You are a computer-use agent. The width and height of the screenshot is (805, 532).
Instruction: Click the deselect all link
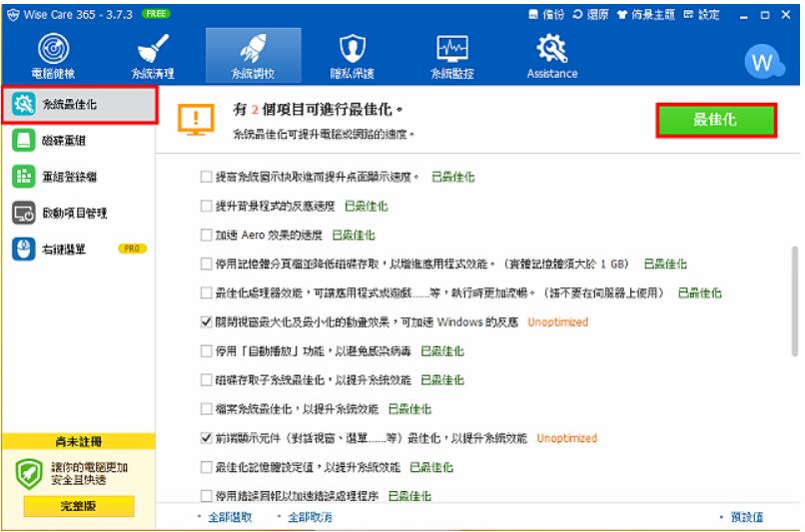point(310,517)
